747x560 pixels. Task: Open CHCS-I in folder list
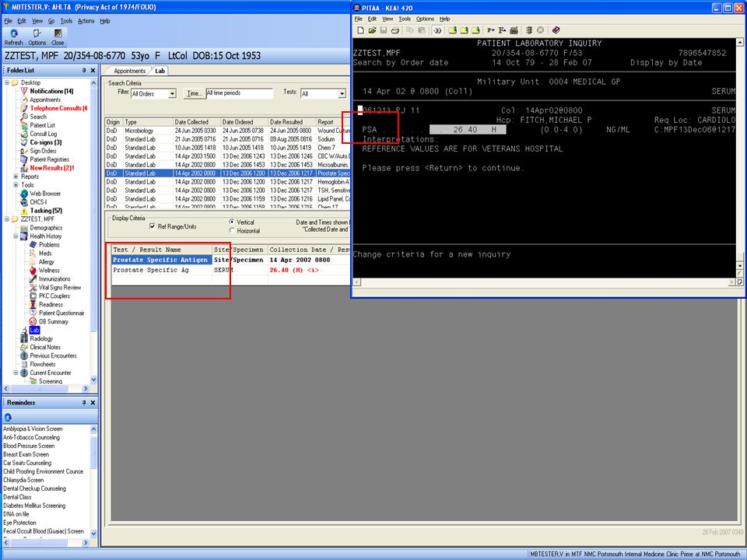(38, 202)
